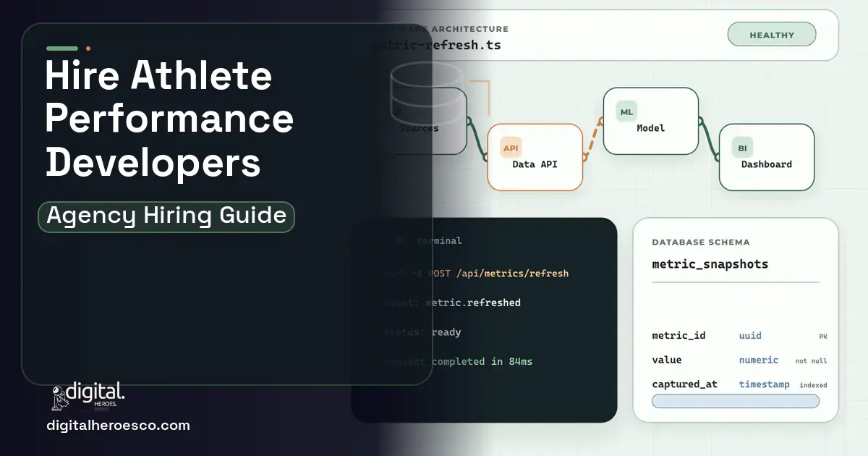
Task: Click the metric-refresh.ts file title
Action: click(x=439, y=45)
